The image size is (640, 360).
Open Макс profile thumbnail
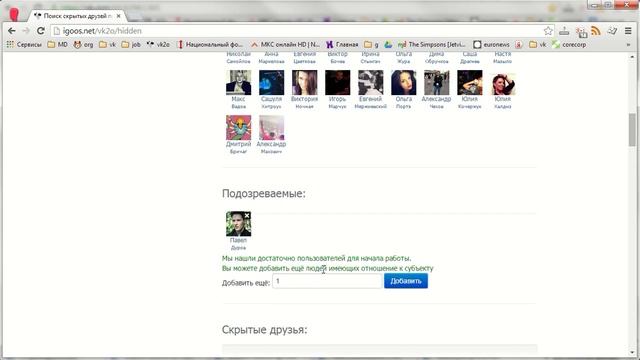point(238,82)
